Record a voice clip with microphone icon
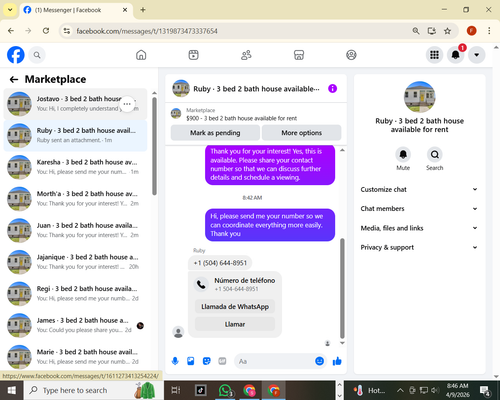Viewport: 500px width, 400px height. (175, 361)
